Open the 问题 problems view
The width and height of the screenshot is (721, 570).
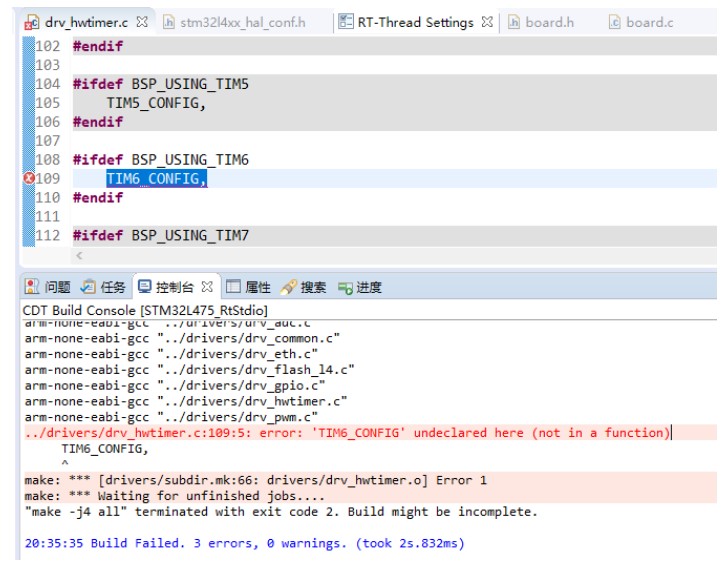48,287
